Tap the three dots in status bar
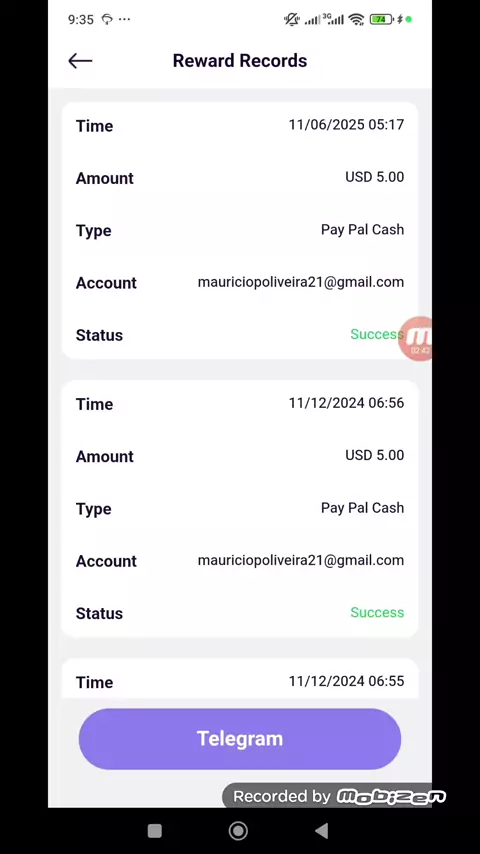The image size is (480, 854). (124, 20)
